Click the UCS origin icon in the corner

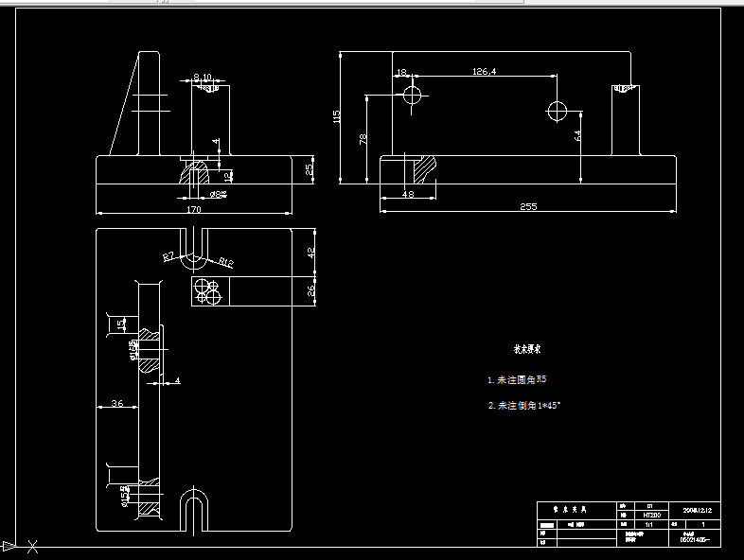click(9, 546)
